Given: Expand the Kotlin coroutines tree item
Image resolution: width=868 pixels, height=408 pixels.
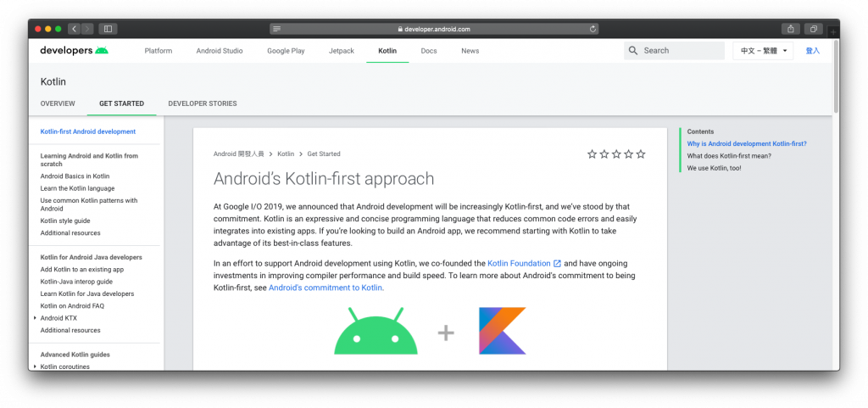Looking at the screenshot, I should point(35,366).
